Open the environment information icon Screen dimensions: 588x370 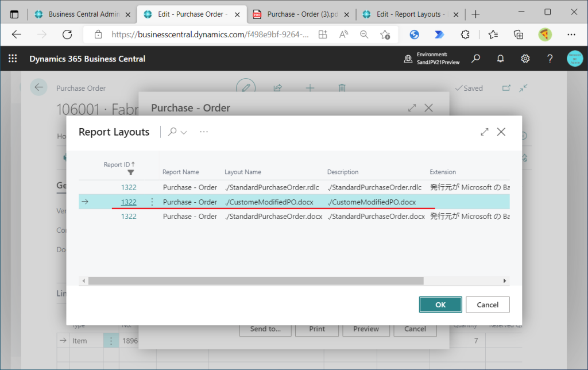coord(408,59)
